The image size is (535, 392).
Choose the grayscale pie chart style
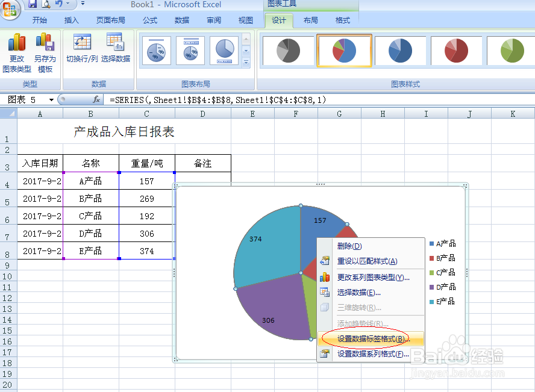288,51
